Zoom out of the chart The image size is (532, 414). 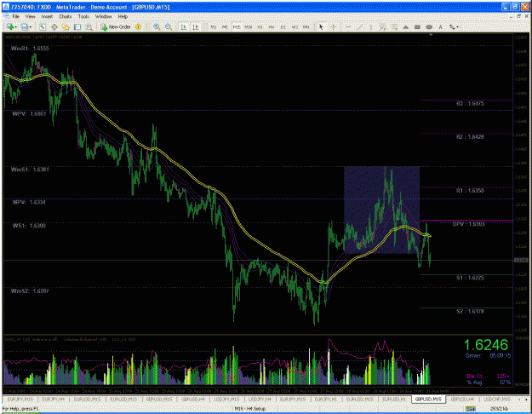169,26
